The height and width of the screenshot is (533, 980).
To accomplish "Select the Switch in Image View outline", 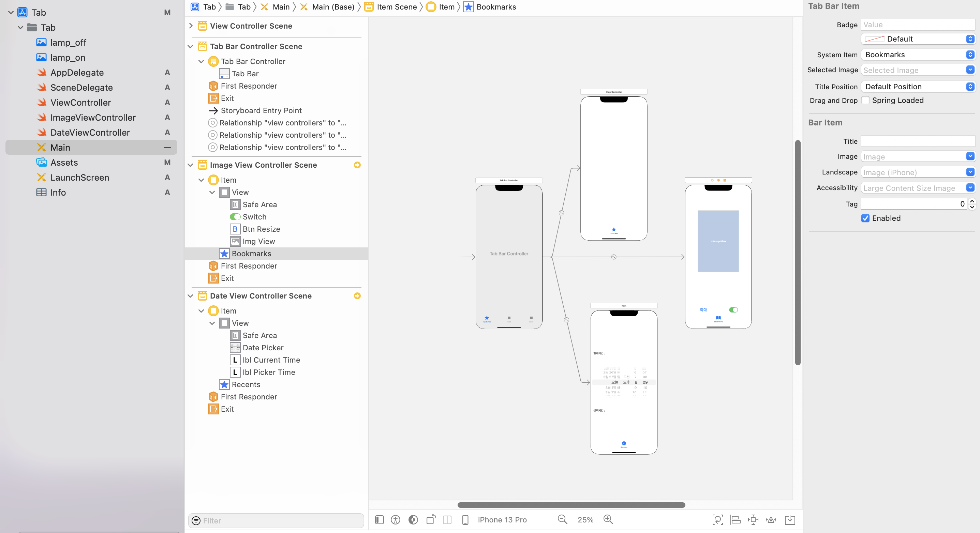I will (x=254, y=217).
